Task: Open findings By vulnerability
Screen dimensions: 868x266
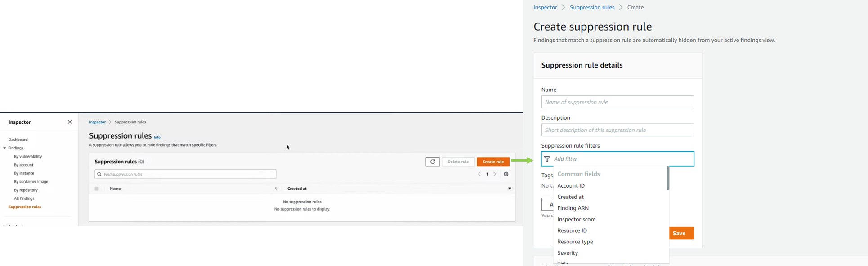Action: click(x=28, y=157)
